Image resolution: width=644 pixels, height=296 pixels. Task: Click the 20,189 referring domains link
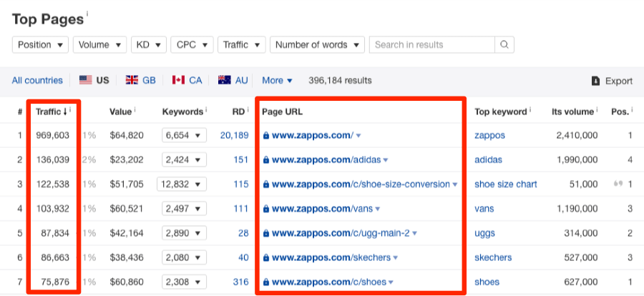click(235, 135)
